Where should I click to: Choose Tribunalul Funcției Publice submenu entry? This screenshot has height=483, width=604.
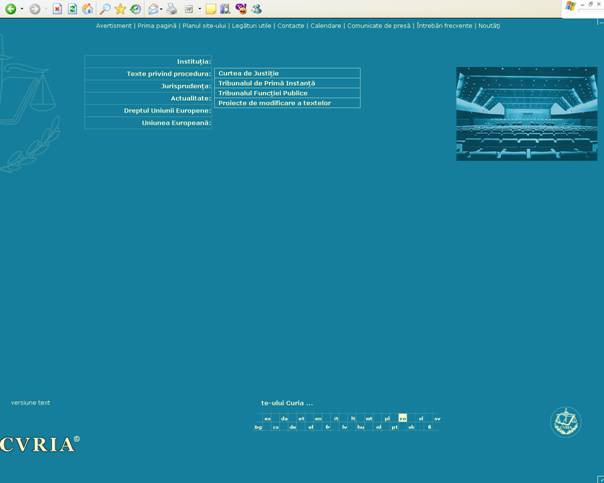(x=287, y=93)
